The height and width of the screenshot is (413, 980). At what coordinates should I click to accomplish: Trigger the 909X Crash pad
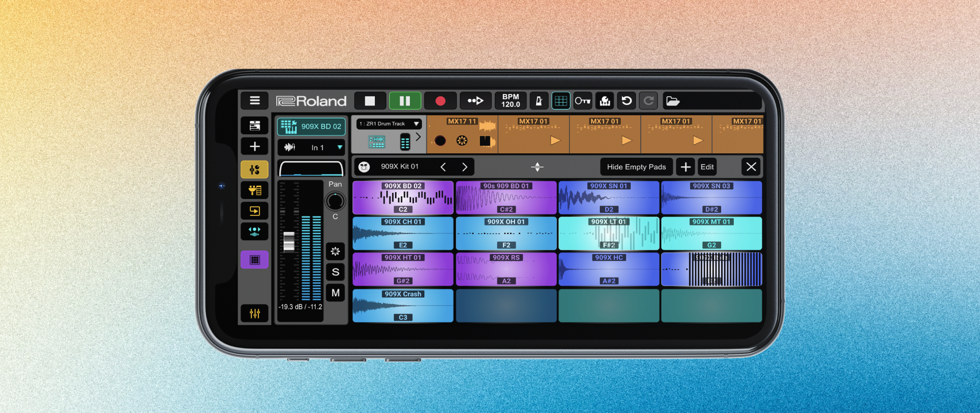coord(402,306)
